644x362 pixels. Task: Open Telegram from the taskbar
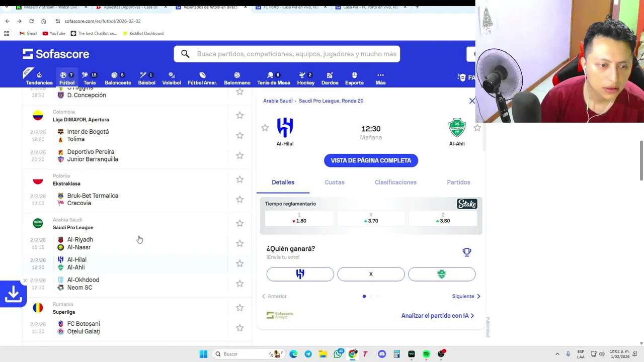[x=308, y=354]
